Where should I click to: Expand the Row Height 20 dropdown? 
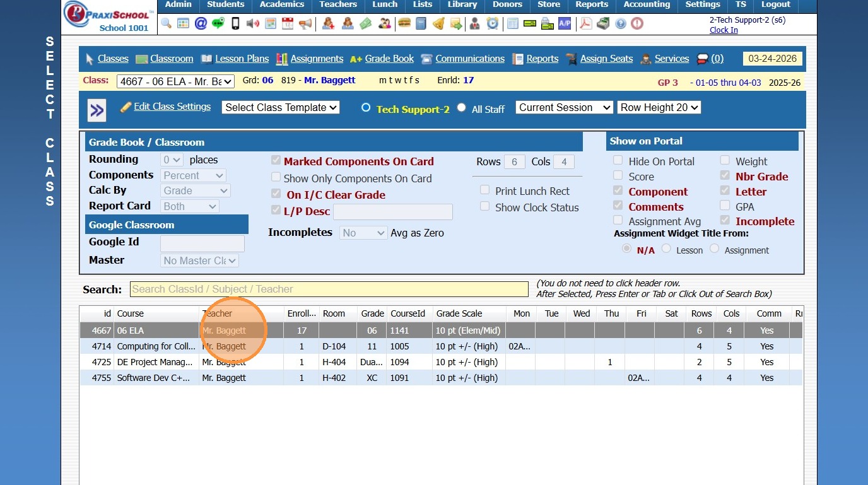[659, 108]
